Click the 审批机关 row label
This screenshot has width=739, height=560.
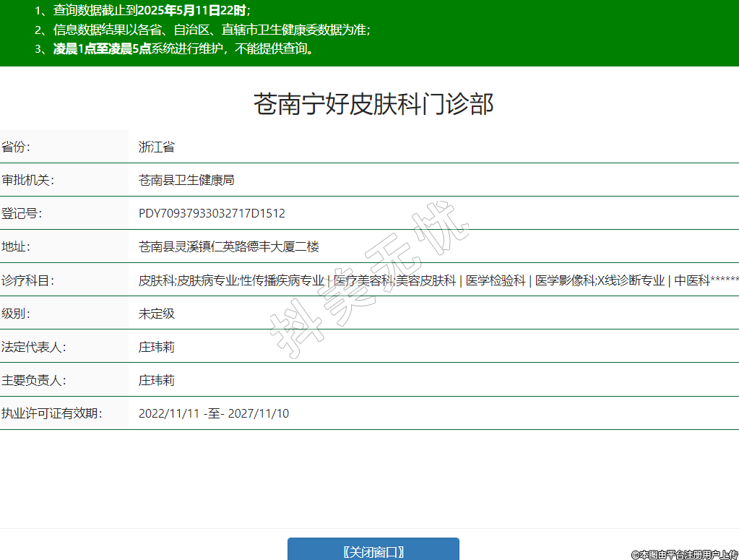coord(27,181)
